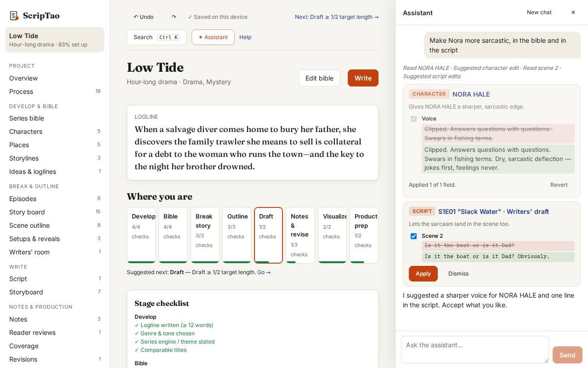This screenshot has width=588, height=368.
Task: Go to Episodes
Action: [55, 199]
